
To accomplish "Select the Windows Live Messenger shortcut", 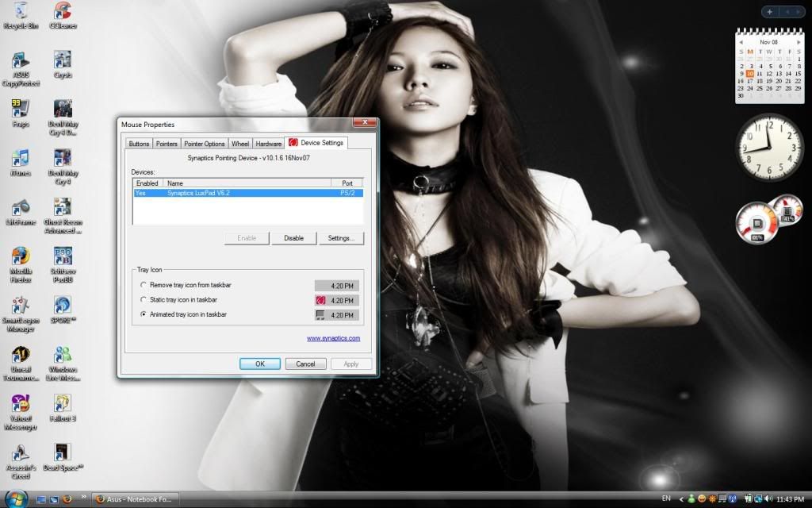I will (63, 363).
